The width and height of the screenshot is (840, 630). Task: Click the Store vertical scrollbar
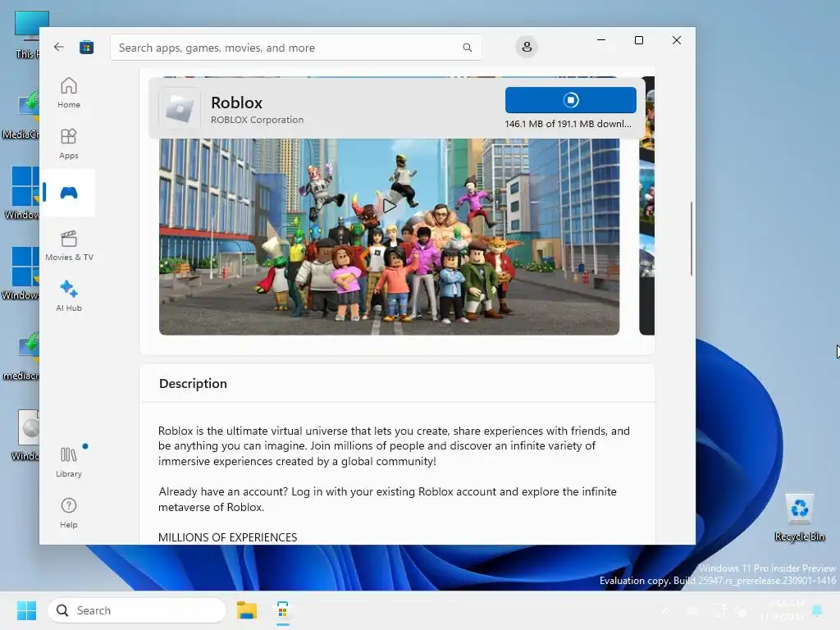691,239
